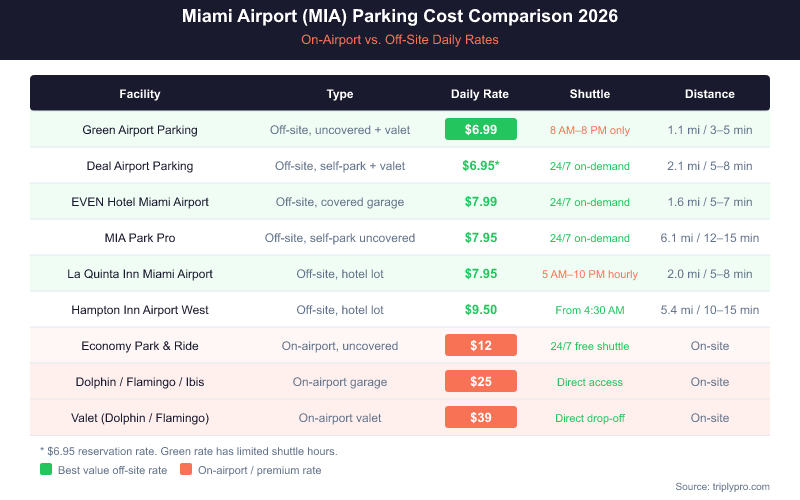Click the orange On-airport legend swatch
The height and width of the screenshot is (500, 800).
point(185,469)
